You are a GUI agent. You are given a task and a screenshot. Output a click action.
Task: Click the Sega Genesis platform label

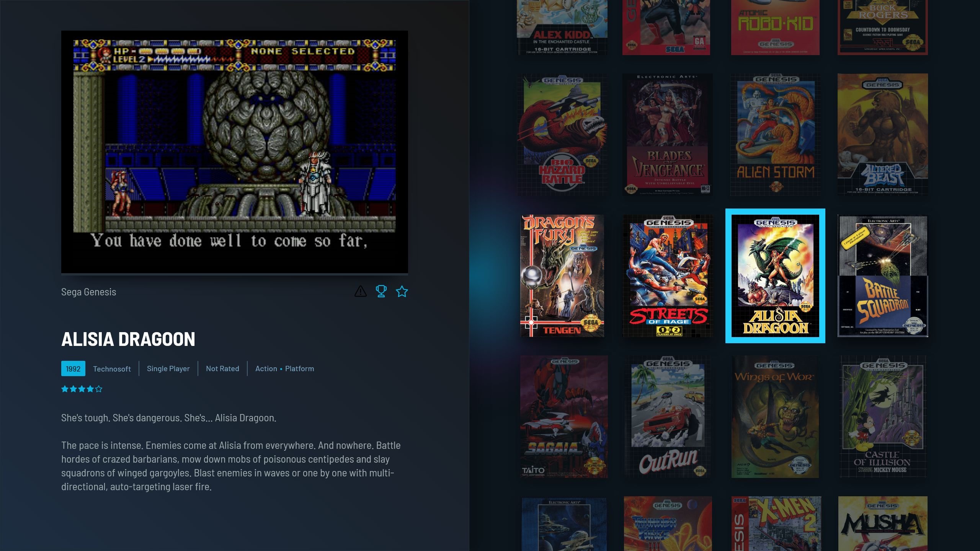(88, 292)
